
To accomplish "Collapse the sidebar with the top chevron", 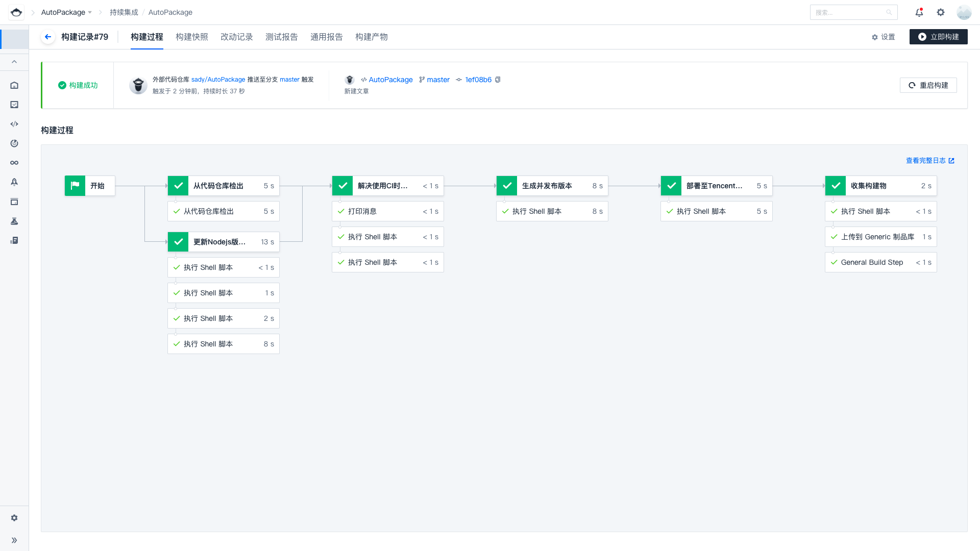I will point(14,62).
